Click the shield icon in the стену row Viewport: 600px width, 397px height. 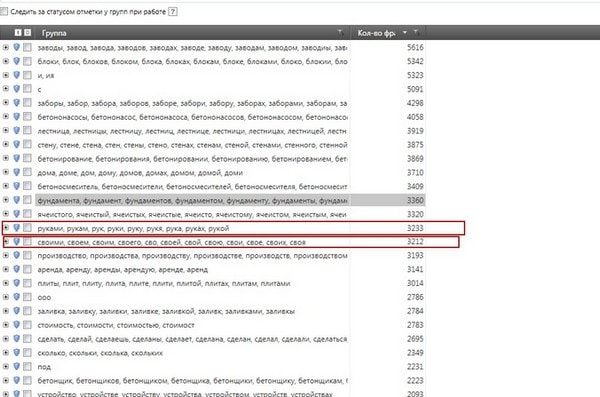pyautogui.click(x=16, y=144)
